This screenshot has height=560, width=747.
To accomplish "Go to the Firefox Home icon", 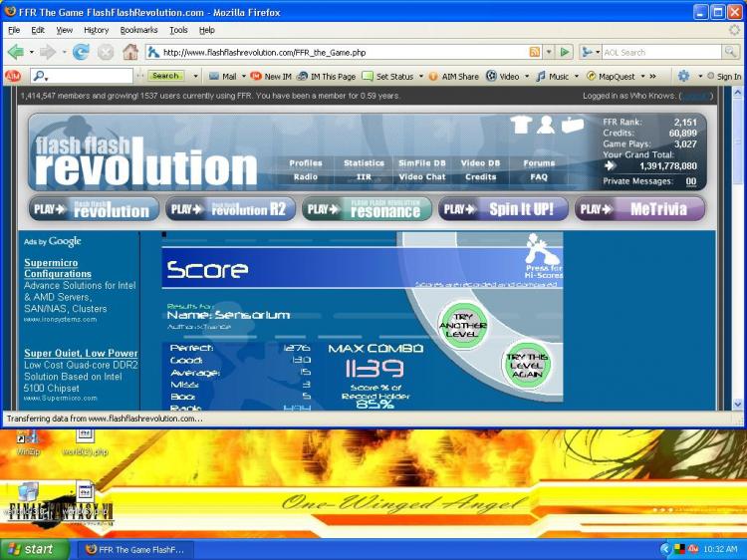I will click(x=128, y=52).
